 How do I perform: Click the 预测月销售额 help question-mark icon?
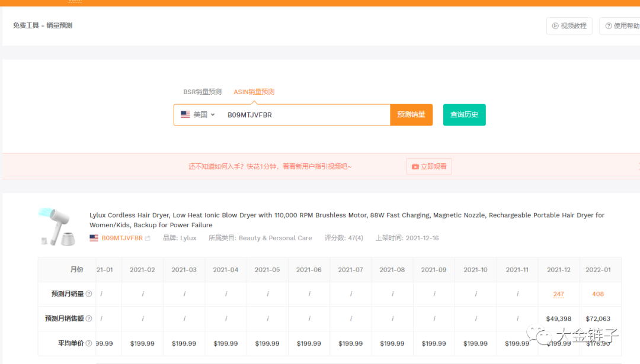coord(89,319)
